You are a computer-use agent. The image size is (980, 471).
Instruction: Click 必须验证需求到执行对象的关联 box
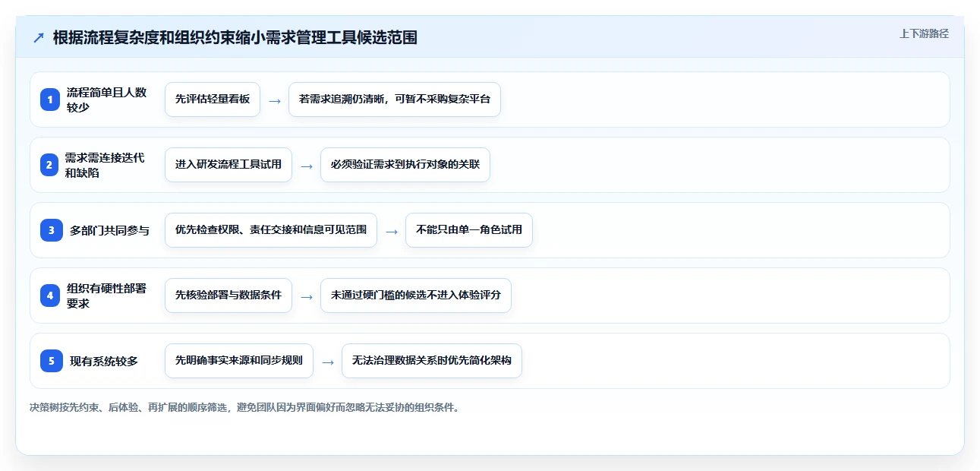pyautogui.click(x=405, y=165)
